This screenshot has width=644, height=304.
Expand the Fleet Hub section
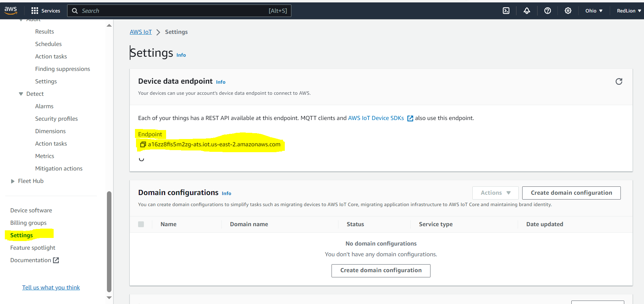pyautogui.click(x=13, y=181)
